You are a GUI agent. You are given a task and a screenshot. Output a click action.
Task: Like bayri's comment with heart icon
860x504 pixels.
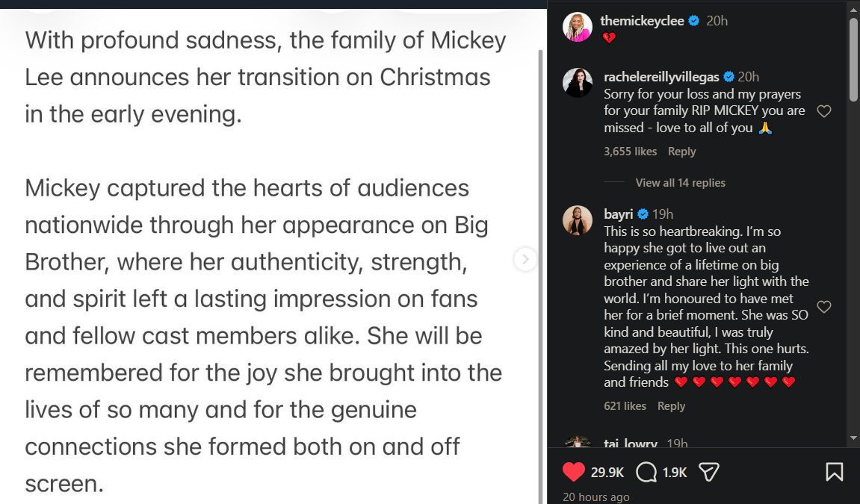[x=824, y=307]
